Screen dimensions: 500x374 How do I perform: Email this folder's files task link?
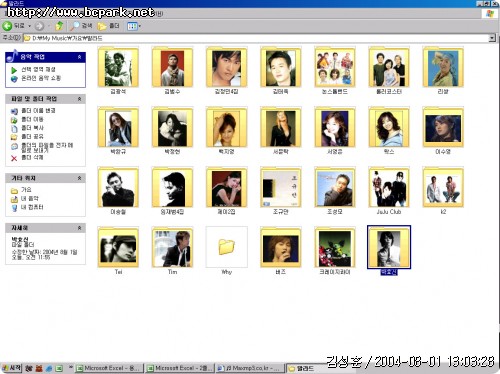tap(42, 148)
